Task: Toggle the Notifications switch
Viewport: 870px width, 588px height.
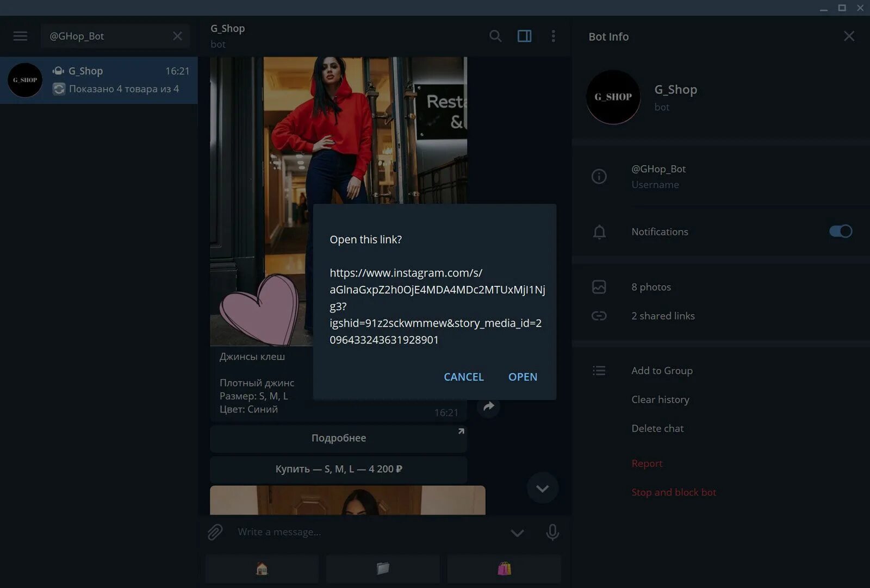Action: pos(840,232)
